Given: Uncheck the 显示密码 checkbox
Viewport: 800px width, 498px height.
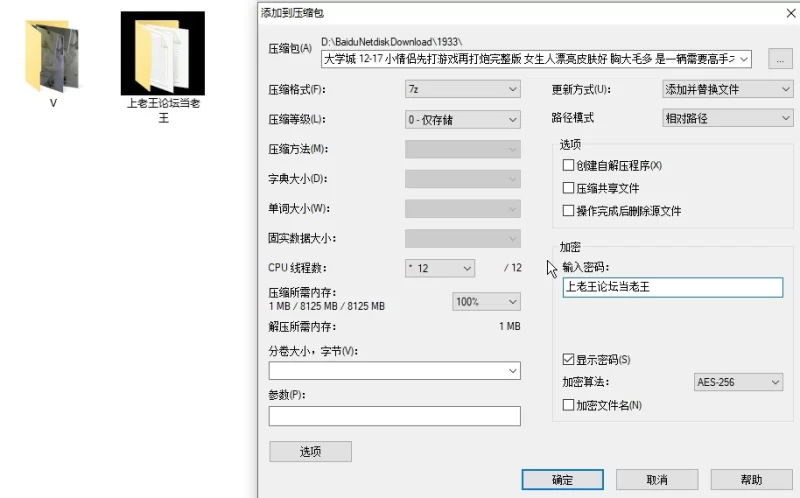Looking at the screenshot, I should click(569, 359).
